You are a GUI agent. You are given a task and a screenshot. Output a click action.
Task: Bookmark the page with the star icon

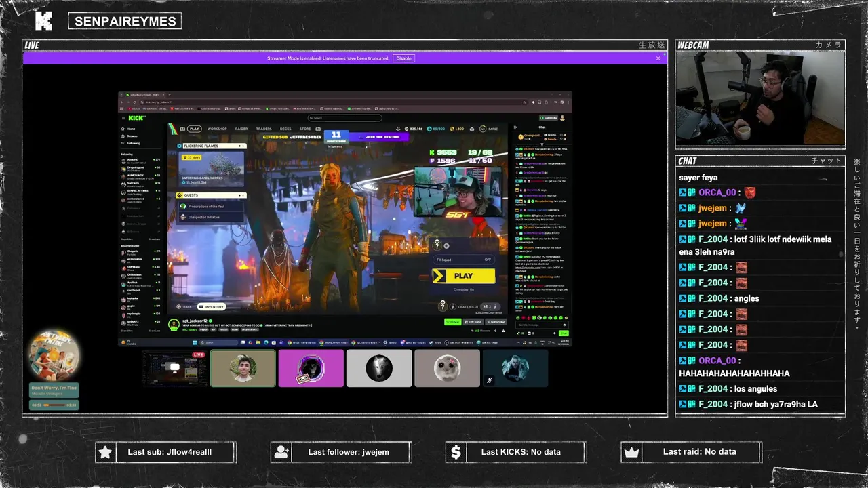point(524,102)
